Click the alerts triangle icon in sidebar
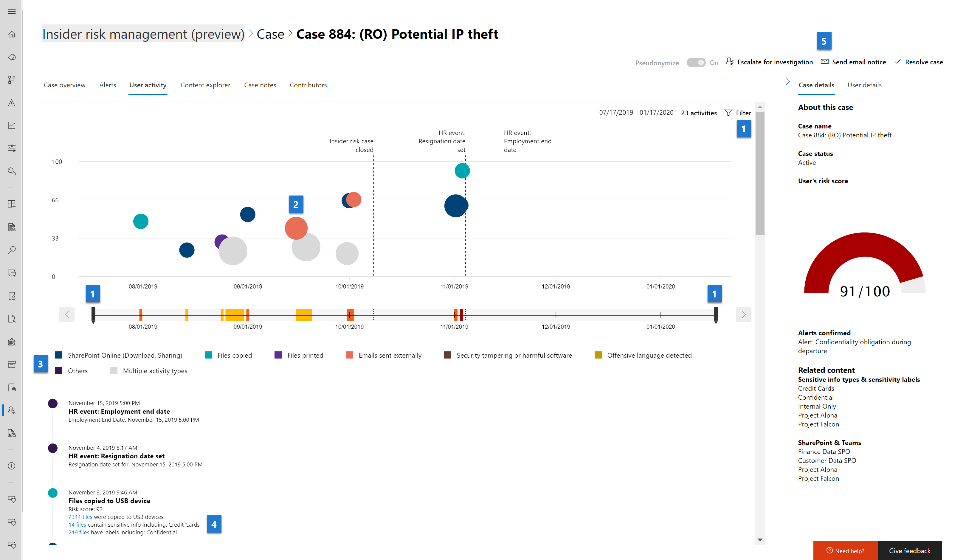 12,103
